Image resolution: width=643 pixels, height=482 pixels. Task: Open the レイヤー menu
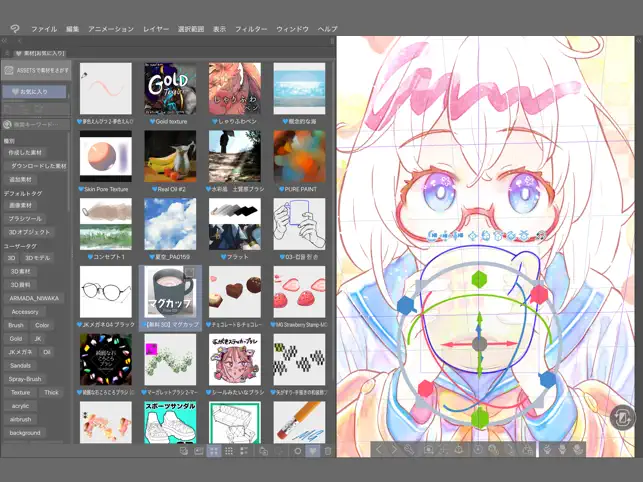[x=156, y=29]
